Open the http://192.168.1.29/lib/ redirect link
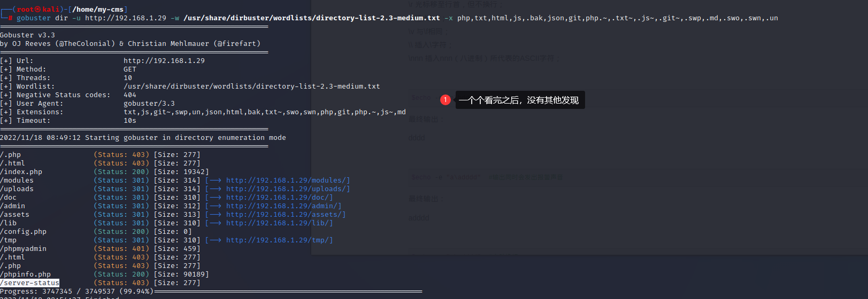868x299 pixels. [277, 223]
